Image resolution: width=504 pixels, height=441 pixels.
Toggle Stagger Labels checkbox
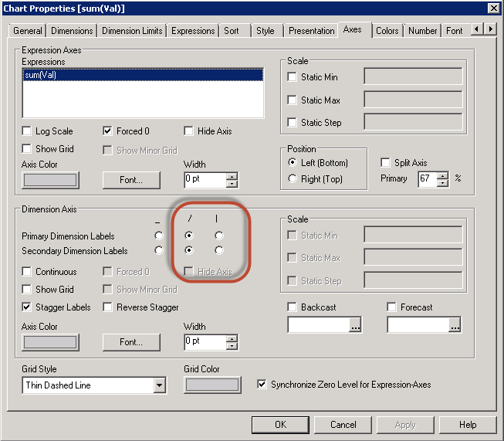click(x=28, y=307)
